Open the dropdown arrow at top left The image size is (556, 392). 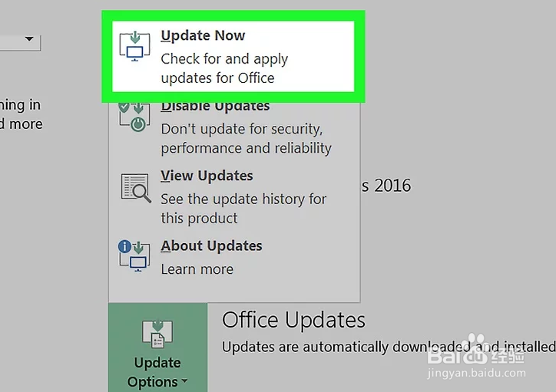tap(29, 38)
